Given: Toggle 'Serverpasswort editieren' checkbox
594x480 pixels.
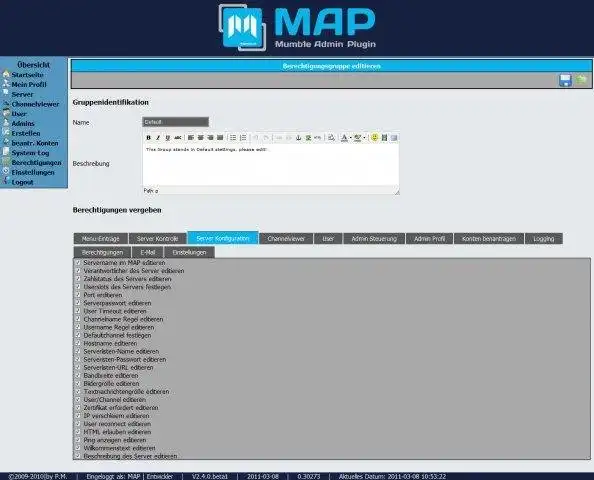Looking at the screenshot, I should tap(78, 303).
